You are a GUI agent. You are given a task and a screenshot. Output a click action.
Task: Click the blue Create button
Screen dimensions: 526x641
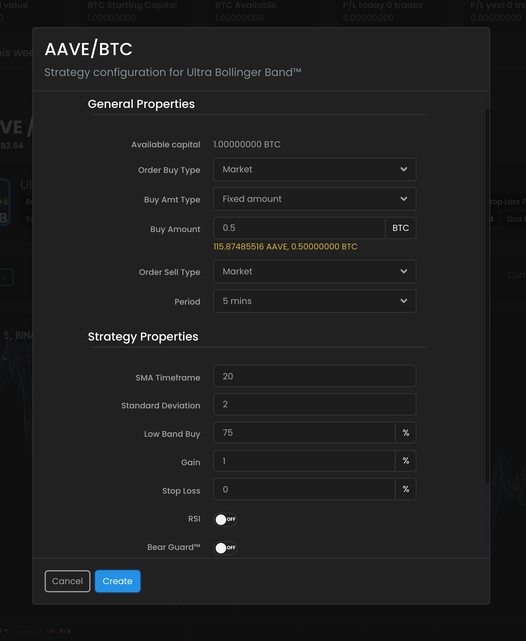click(118, 581)
